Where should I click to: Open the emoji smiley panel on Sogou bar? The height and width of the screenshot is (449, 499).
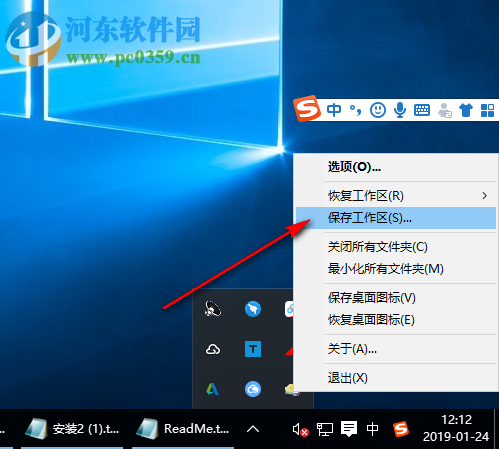(378, 110)
